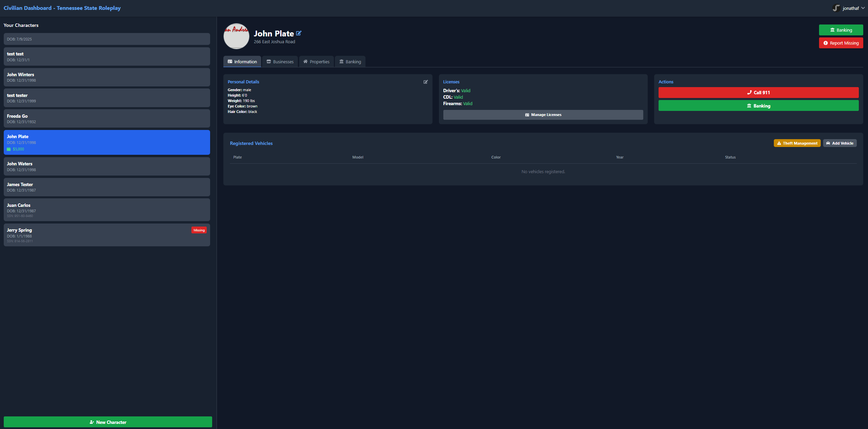Click top-right green Banking button

(840, 30)
